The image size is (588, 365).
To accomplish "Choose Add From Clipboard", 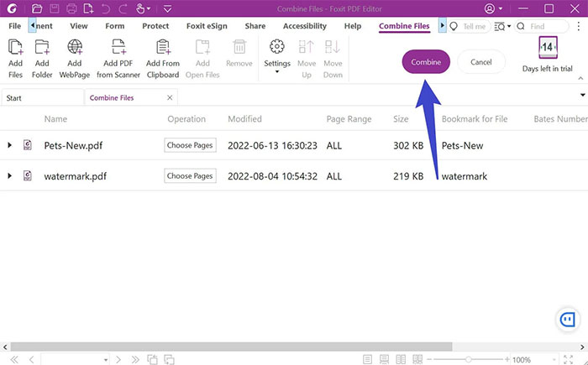I will tap(163, 57).
